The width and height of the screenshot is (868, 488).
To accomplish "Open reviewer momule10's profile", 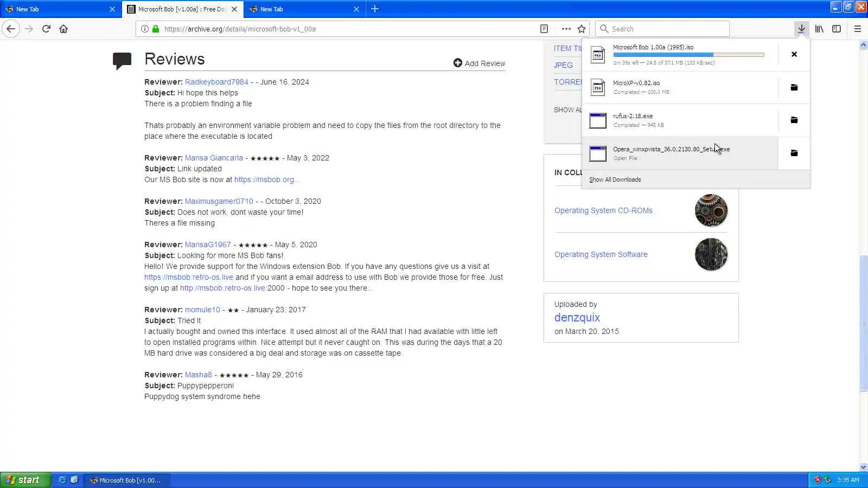I will [202, 310].
